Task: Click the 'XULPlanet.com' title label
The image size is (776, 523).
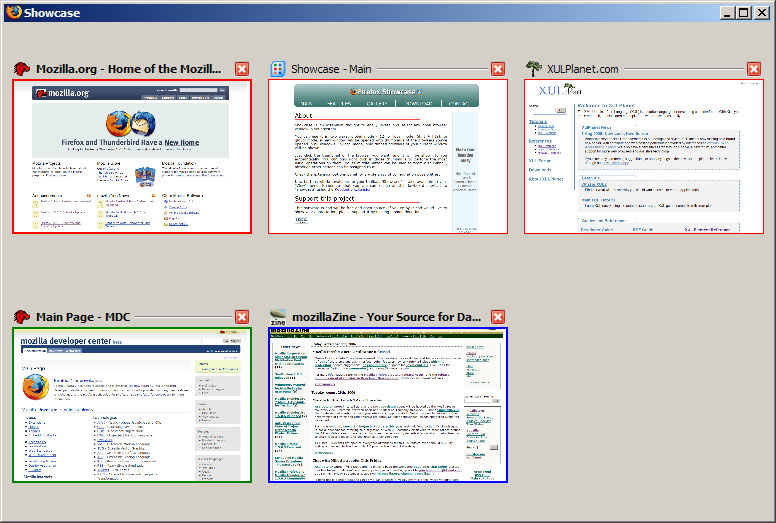Action: coord(582,69)
